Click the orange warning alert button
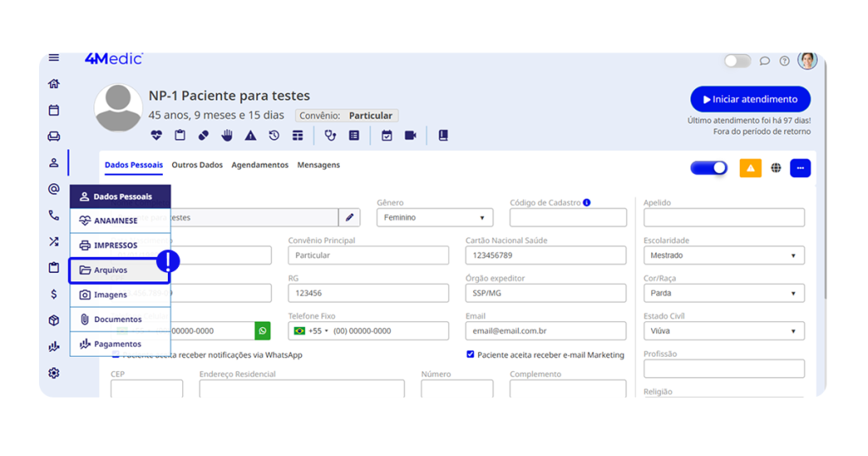The width and height of the screenshot is (868, 456). [x=750, y=168]
